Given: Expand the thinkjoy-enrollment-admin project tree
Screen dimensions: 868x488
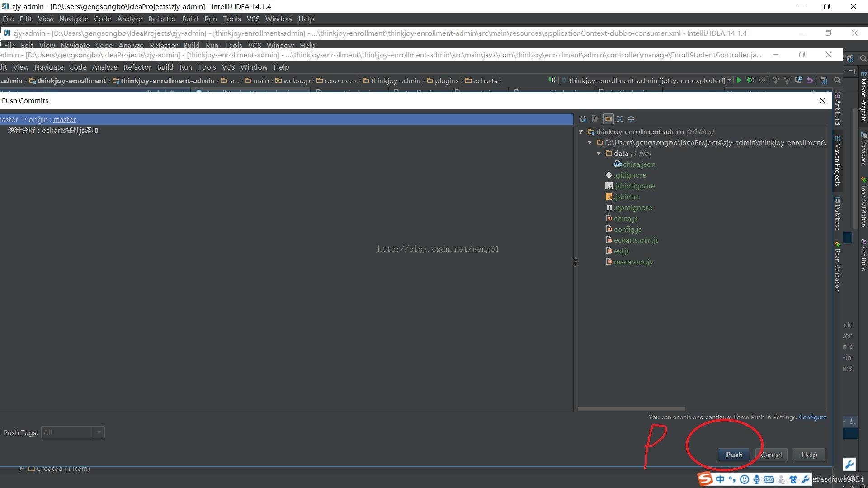Looking at the screenshot, I should [x=581, y=131].
